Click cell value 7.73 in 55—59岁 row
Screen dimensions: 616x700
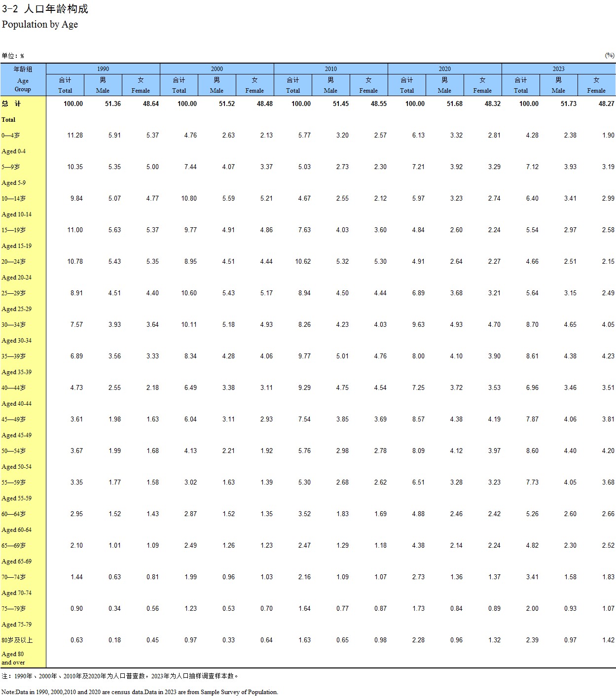(x=532, y=482)
